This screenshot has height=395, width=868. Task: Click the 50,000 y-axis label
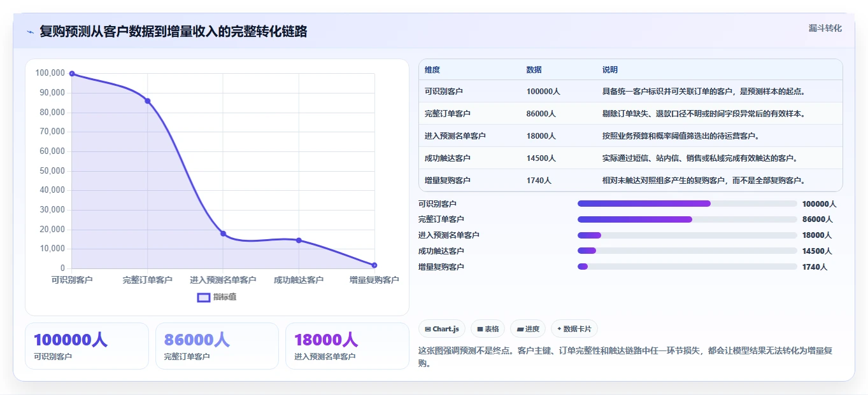click(53, 170)
